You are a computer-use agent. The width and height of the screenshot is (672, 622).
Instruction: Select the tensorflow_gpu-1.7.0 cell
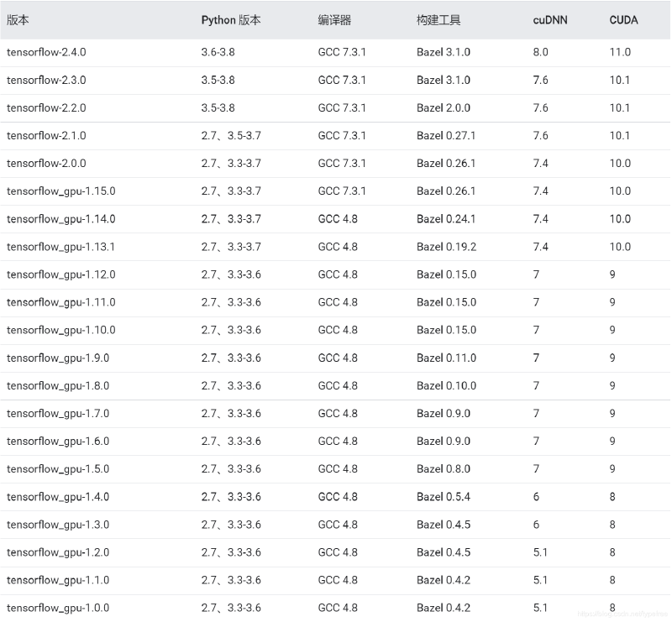coord(58,413)
